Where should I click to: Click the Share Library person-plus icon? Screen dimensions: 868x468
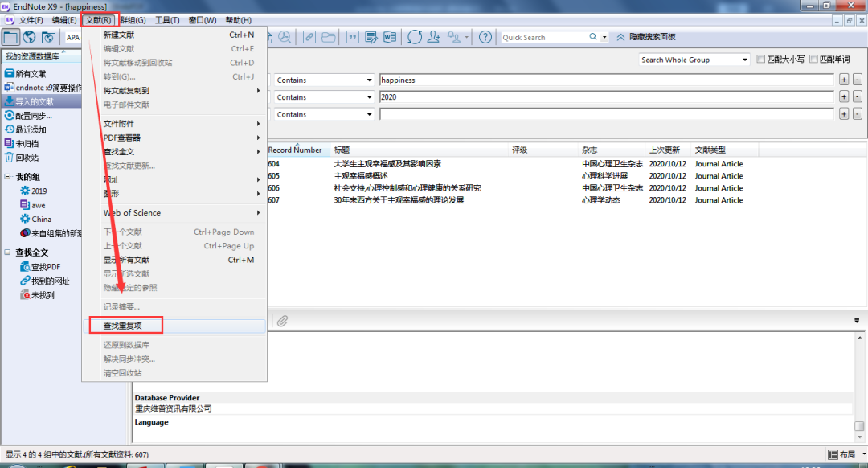pyautogui.click(x=434, y=37)
